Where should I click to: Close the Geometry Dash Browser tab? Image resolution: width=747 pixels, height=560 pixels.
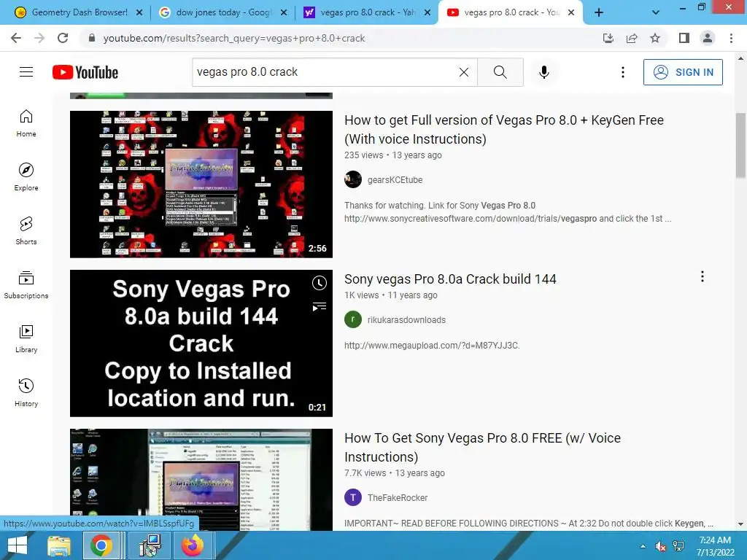(139, 13)
